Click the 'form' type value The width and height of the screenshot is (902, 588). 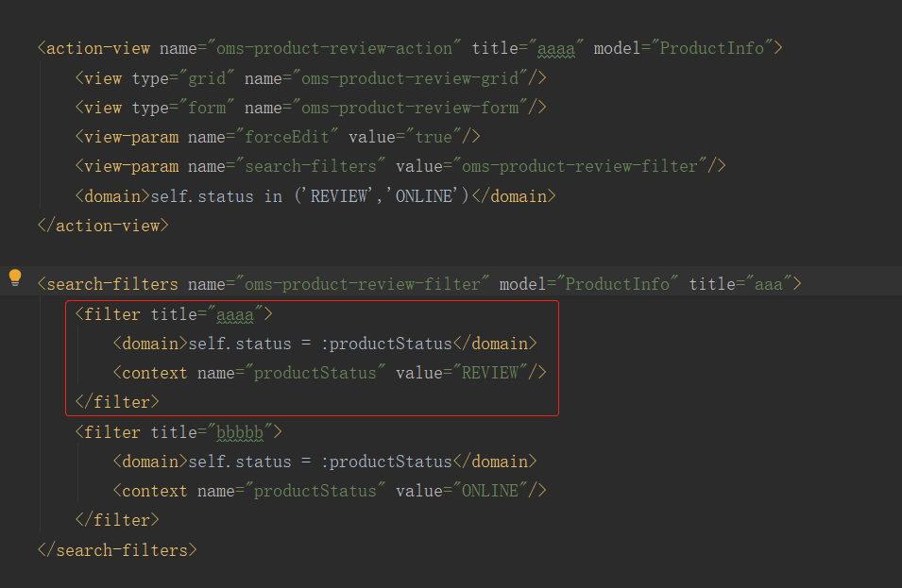click(x=207, y=108)
